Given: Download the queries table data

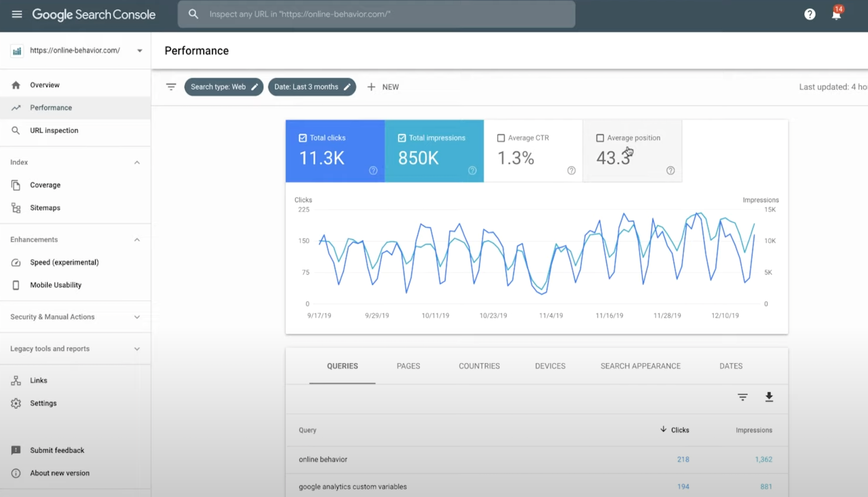Looking at the screenshot, I should pyautogui.click(x=769, y=397).
